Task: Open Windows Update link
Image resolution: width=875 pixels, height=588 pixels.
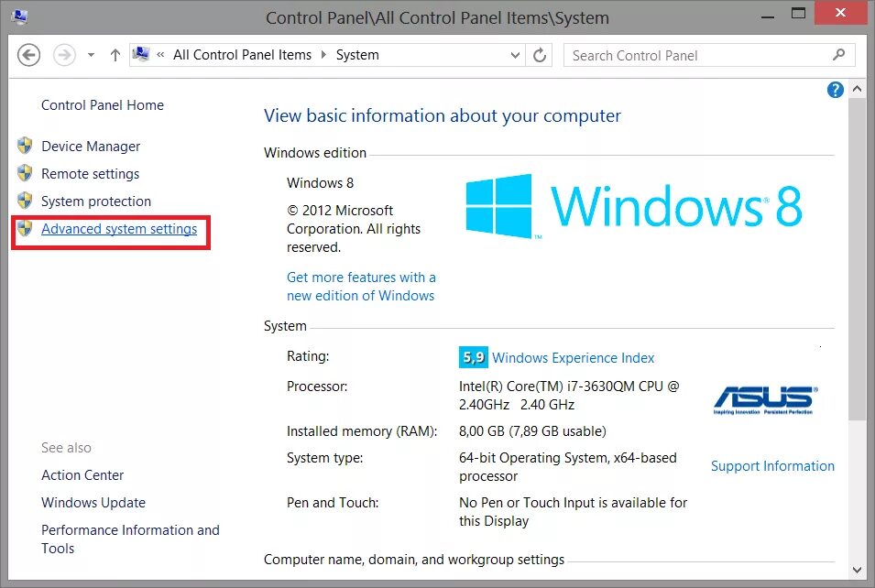Action: pyautogui.click(x=93, y=502)
